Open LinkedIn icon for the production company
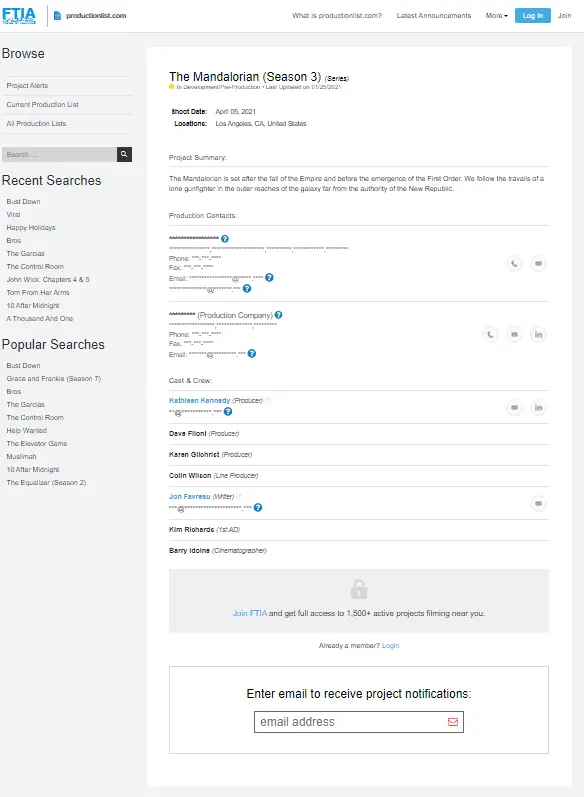 pyautogui.click(x=538, y=334)
